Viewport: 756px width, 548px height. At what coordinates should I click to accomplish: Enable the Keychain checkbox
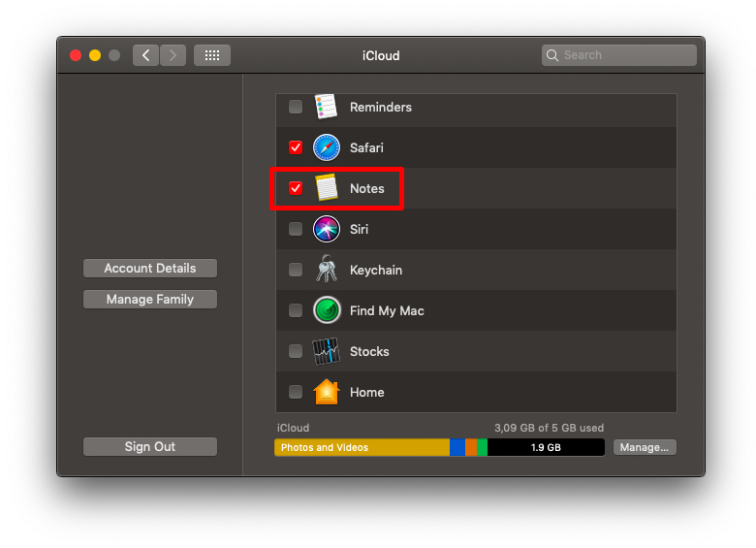tap(296, 270)
